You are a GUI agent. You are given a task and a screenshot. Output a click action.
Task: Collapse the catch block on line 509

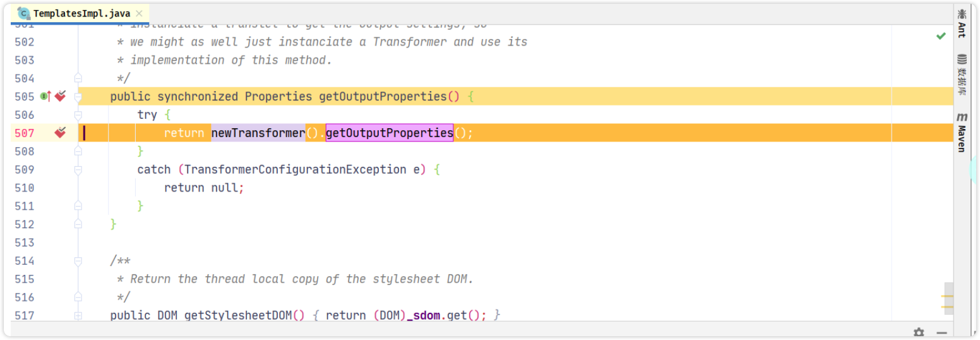pos(78,170)
